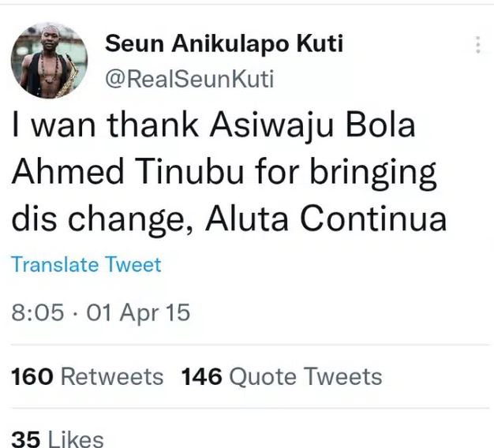Show the 35 Likes list
This screenshot has height=448, width=494.
pyautogui.click(x=58, y=439)
